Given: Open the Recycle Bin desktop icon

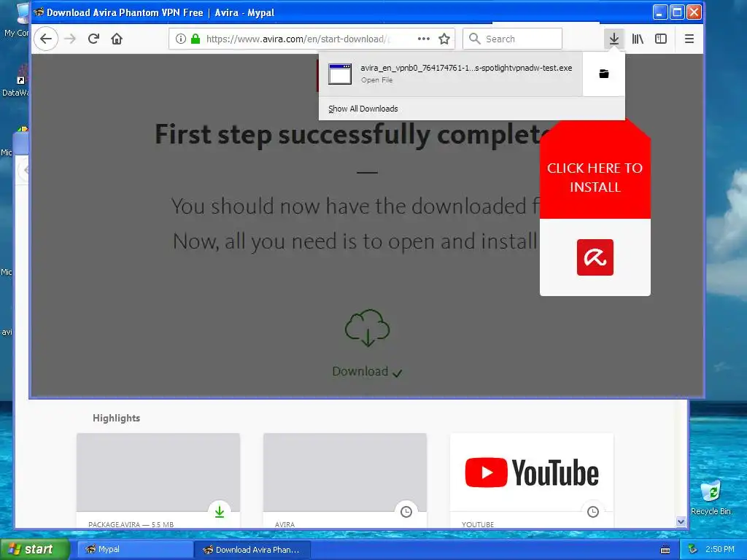Looking at the screenshot, I should [x=711, y=498].
